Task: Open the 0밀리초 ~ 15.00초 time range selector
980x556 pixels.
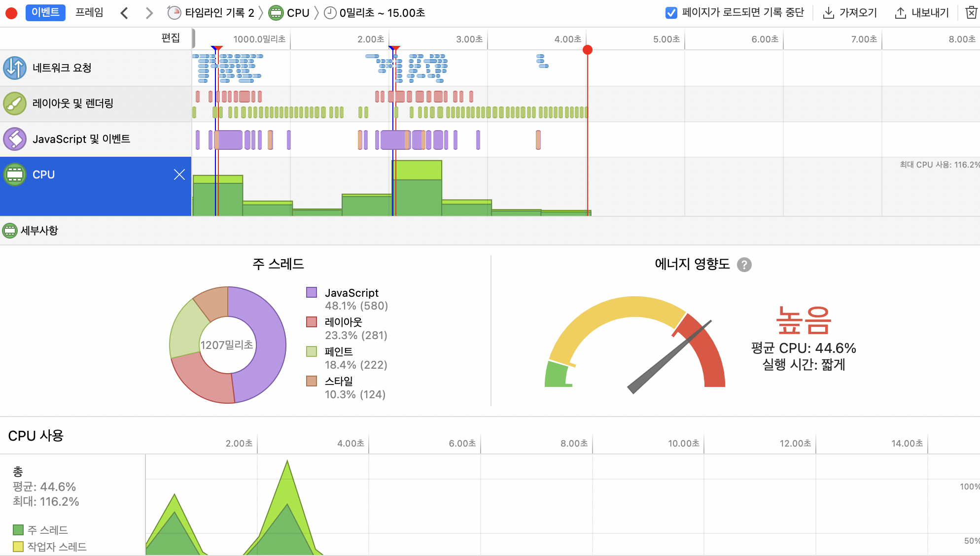Action: pos(376,13)
